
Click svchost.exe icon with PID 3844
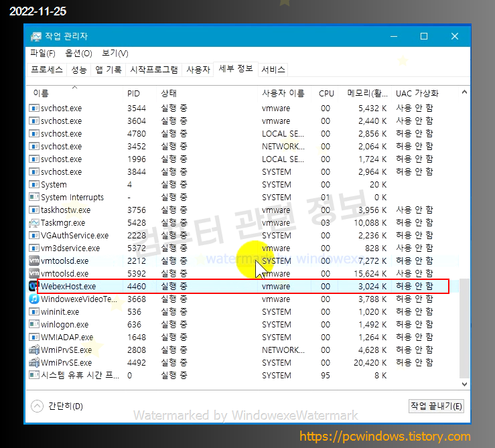pos(33,171)
